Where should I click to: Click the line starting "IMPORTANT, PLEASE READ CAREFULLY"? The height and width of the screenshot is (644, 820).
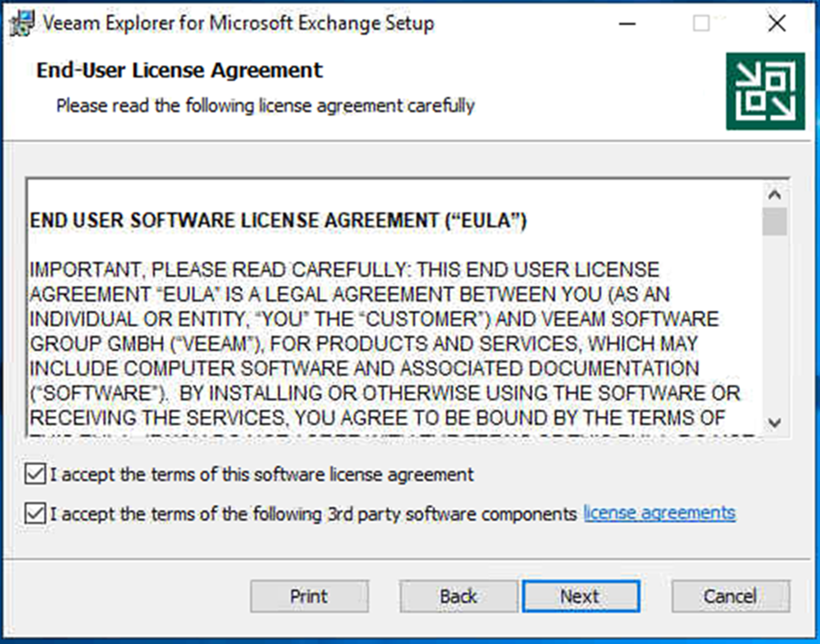click(345, 270)
